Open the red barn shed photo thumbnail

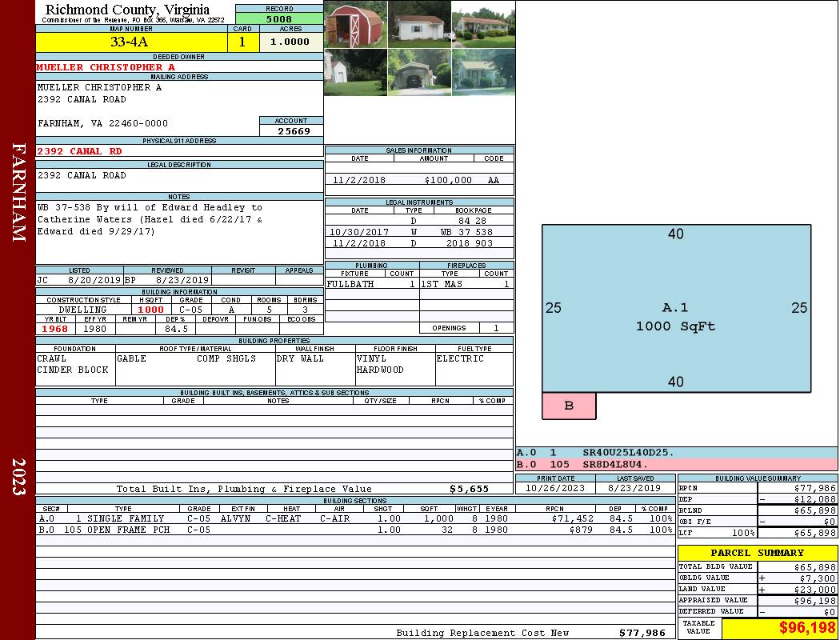[x=355, y=25]
